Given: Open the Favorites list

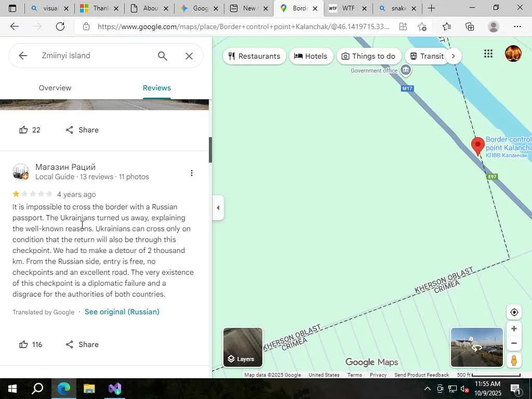Looking at the screenshot, I should click(x=447, y=26).
